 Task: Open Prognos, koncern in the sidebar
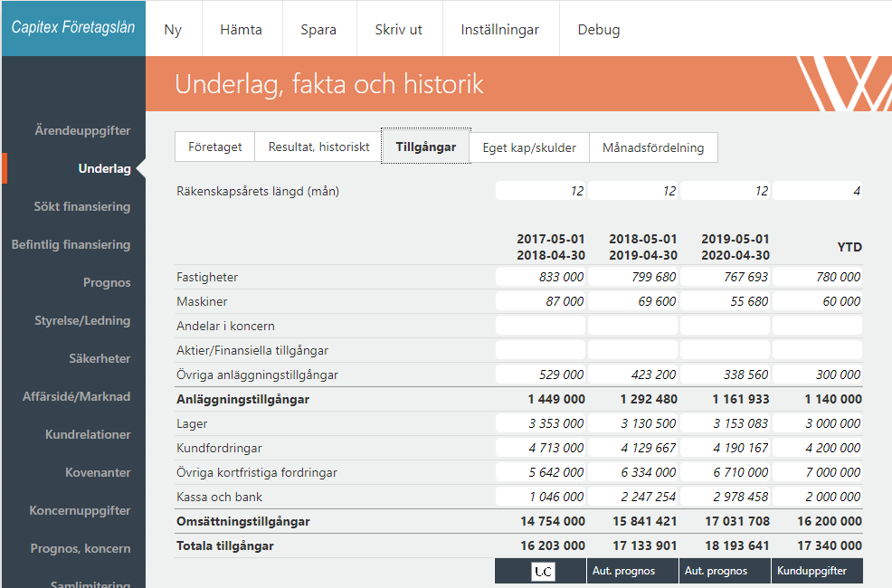(x=81, y=549)
